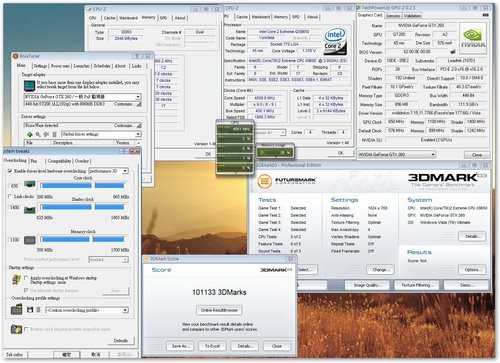Click the BIOS save chip icon in GPU-Z
Viewport: 500px width, 363px height.
click(x=452, y=52)
